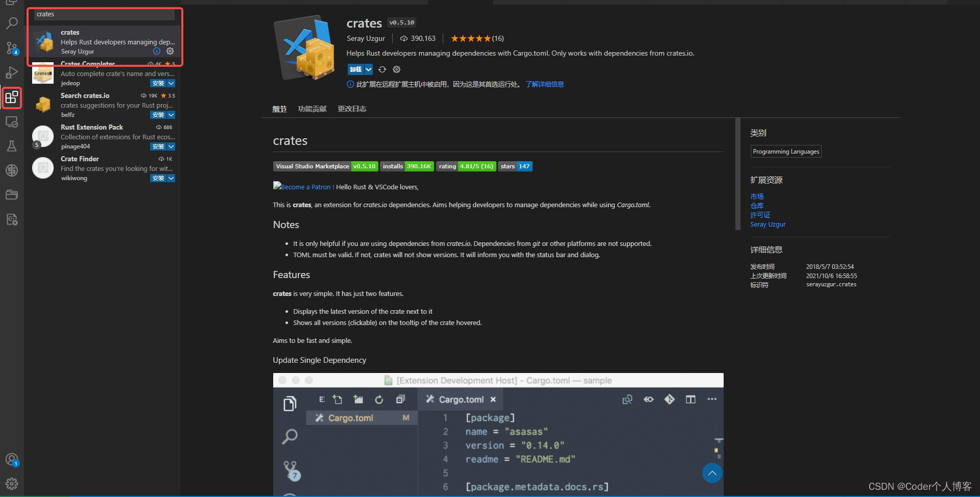980x497 pixels.
Task: Click the Extensions icon in the activity bar
Action: pos(12,98)
